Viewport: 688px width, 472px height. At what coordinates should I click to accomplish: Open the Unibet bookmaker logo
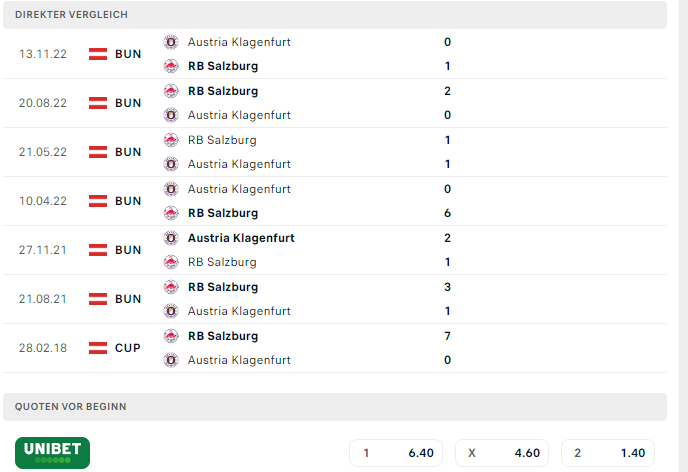click(x=52, y=453)
